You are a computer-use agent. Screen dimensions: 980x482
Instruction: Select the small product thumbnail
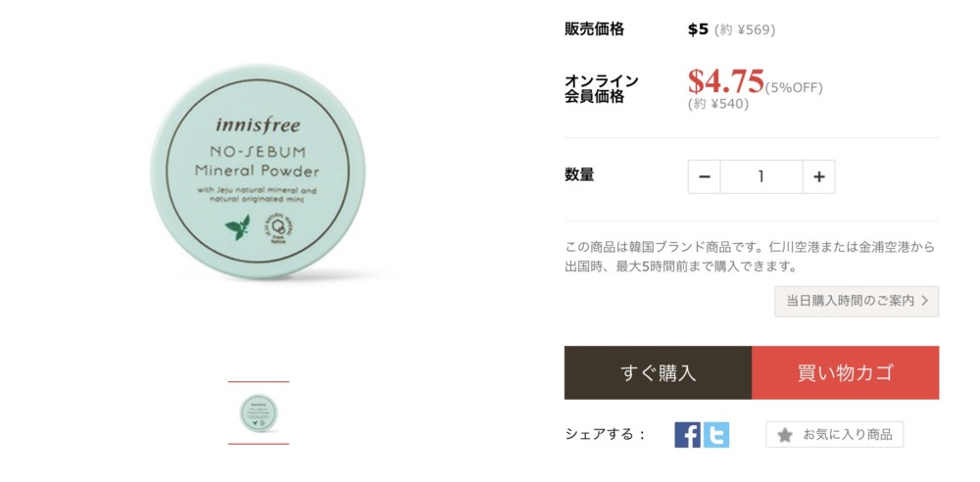click(259, 412)
